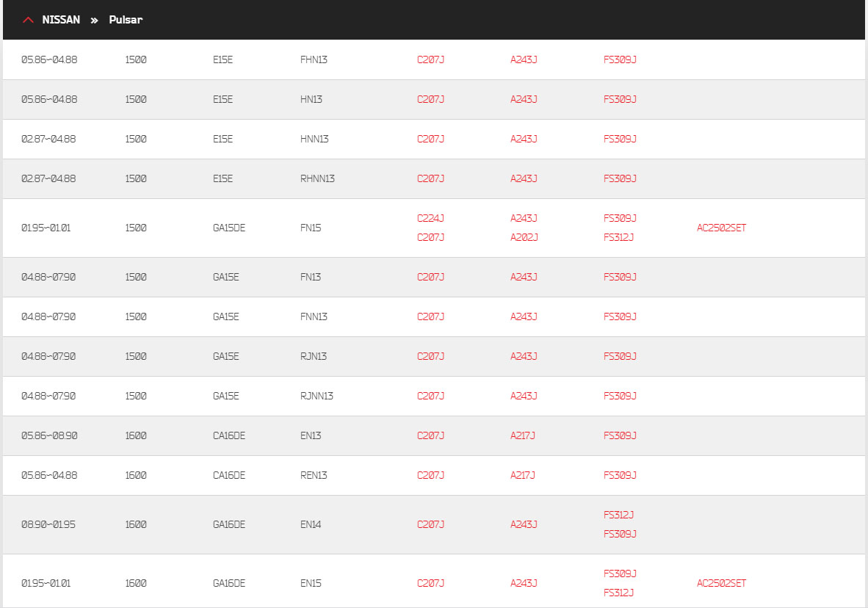Select model code FNN13 cell
The width and height of the screenshot is (868, 608).
point(314,316)
